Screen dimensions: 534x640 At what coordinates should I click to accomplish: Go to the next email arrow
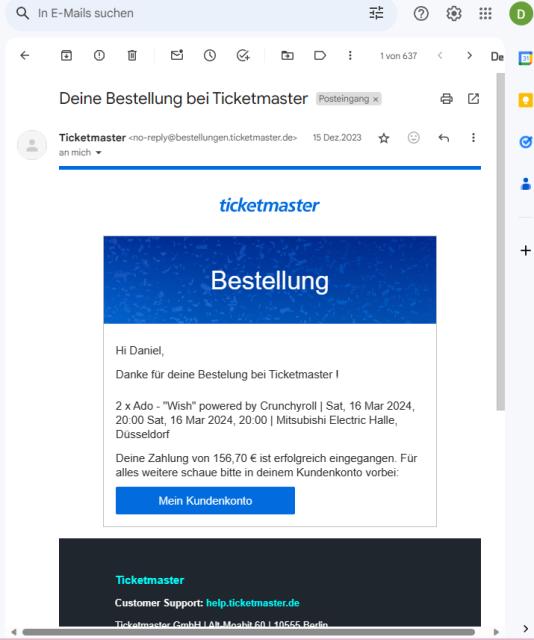[469, 56]
